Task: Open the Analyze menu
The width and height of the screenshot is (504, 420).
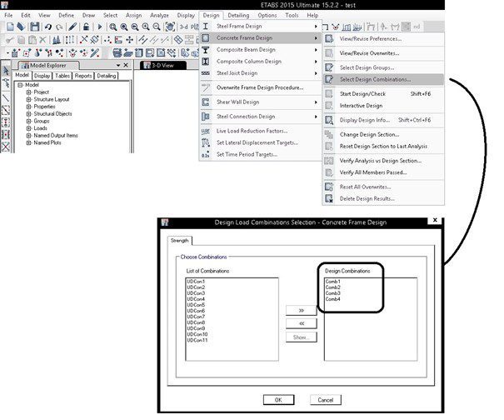Action: pos(159,15)
